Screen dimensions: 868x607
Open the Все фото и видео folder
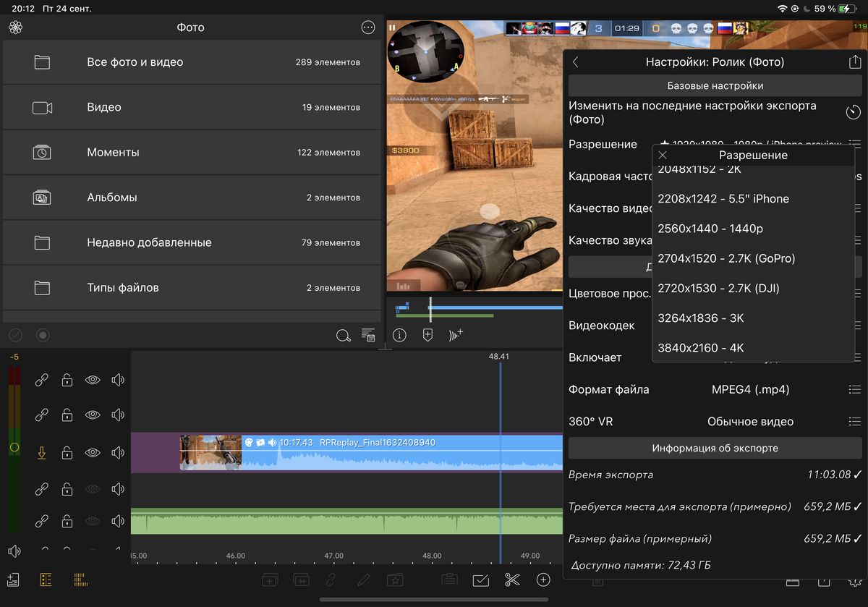click(192, 62)
